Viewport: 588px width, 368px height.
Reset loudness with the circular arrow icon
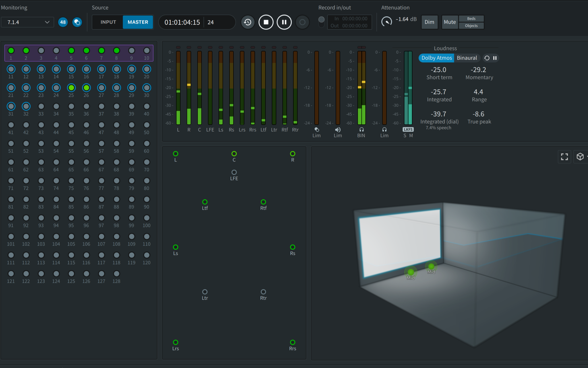(x=486, y=58)
